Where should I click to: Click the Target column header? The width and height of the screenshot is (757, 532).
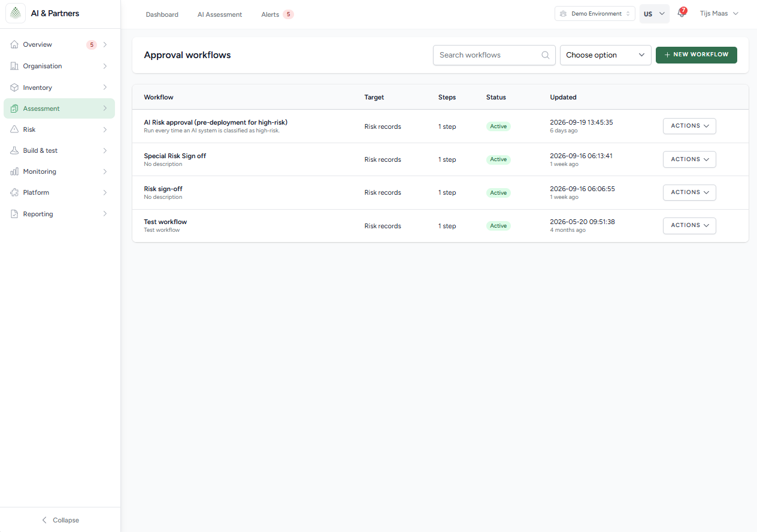pyautogui.click(x=374, y=97)
